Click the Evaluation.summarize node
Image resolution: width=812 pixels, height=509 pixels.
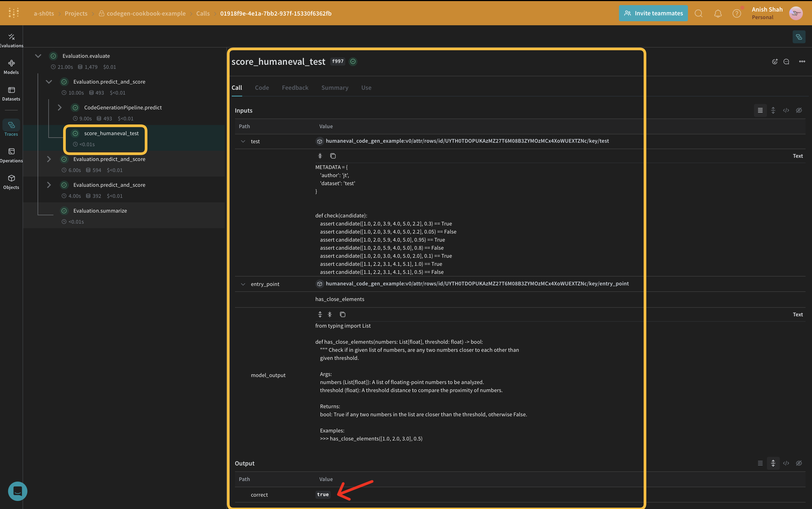coord(101,210)
